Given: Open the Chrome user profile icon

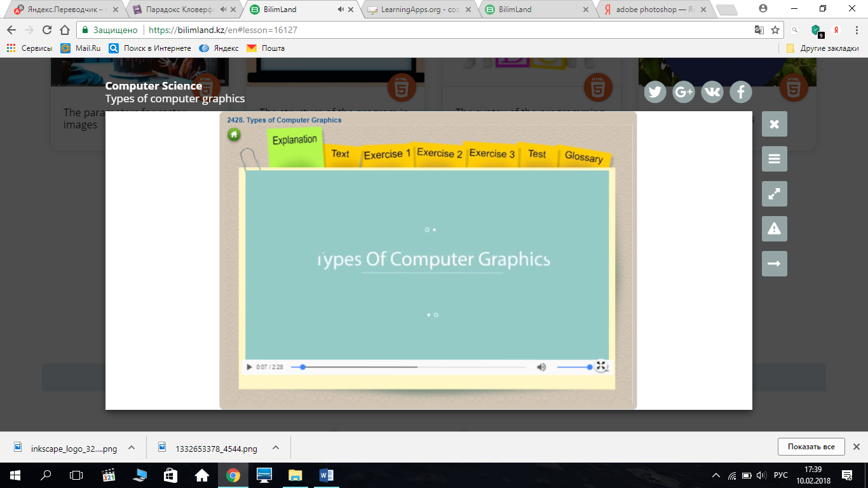Looking at the screenshot, I should tap(763, 9).
